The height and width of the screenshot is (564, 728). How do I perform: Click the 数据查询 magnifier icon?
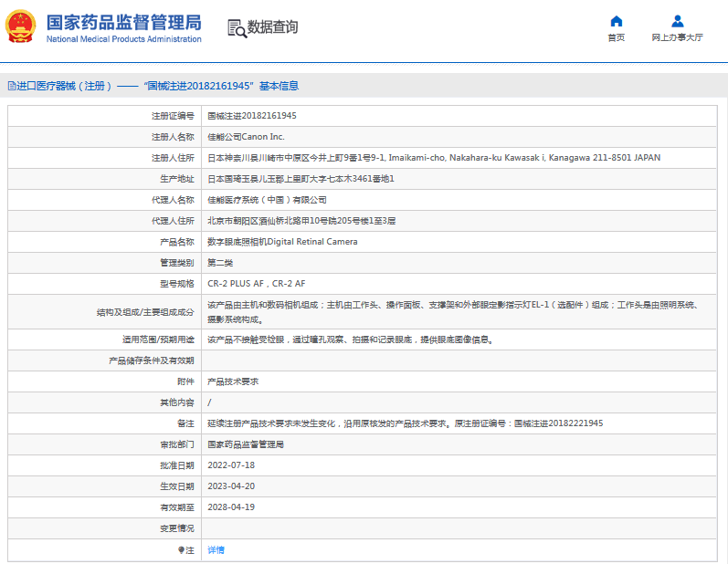click(x=237, y=28)
